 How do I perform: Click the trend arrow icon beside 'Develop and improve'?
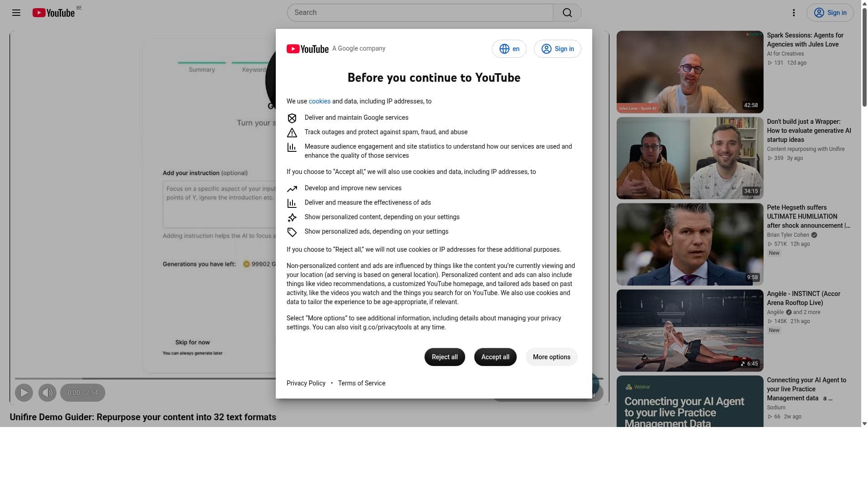[292, 189]
